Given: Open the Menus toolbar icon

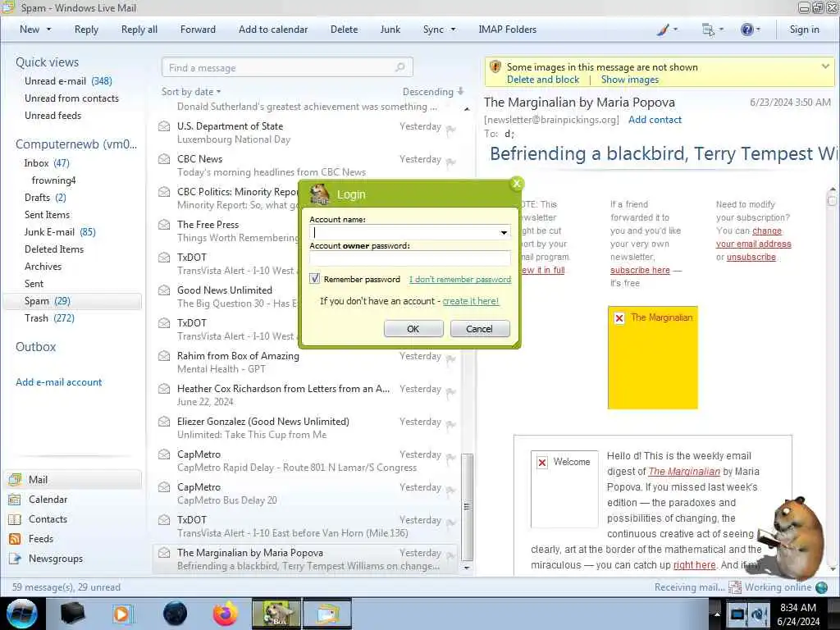Looking at the screenshot, I should point(708,30).
